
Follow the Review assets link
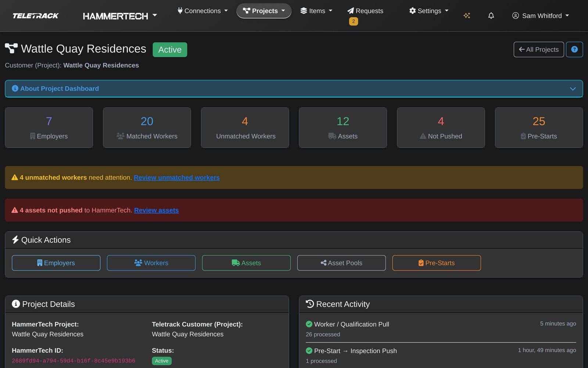[157, 210]
